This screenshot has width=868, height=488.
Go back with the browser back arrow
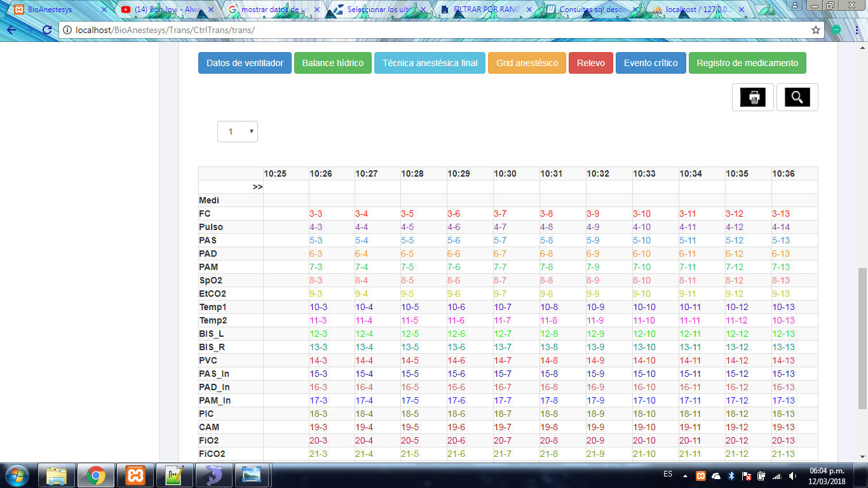point(11,30)
